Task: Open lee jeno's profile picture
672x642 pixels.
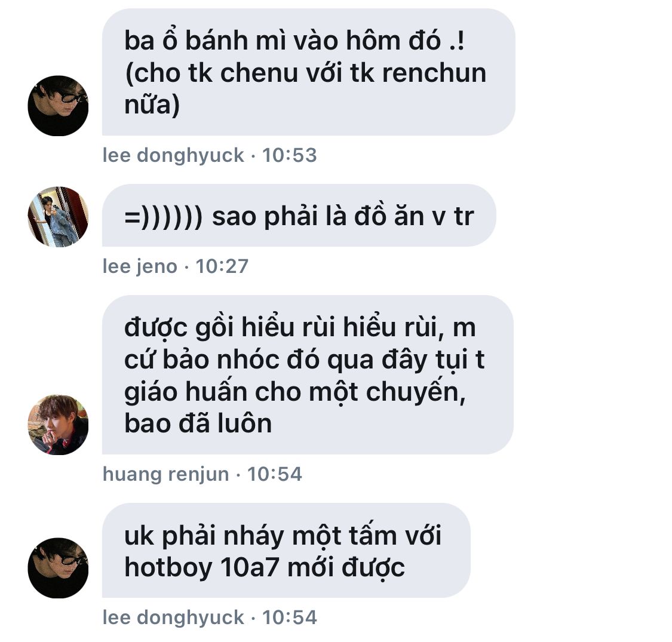Action: 58,216
